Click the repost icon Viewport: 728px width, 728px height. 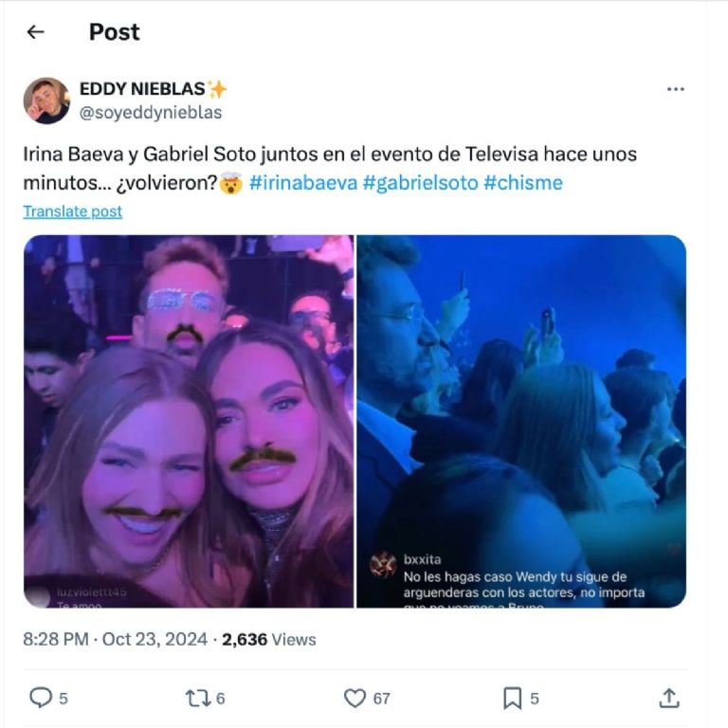point(197,699)
